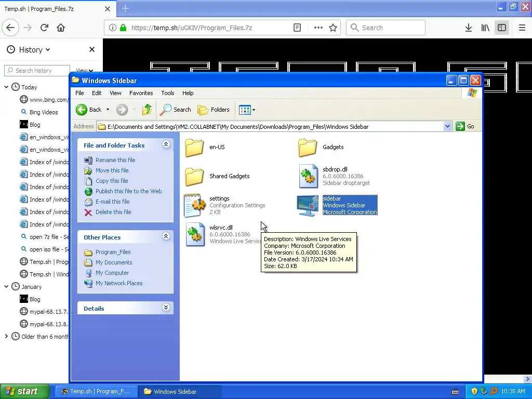
Task: Open the Help menu
Action: point(188,93)
